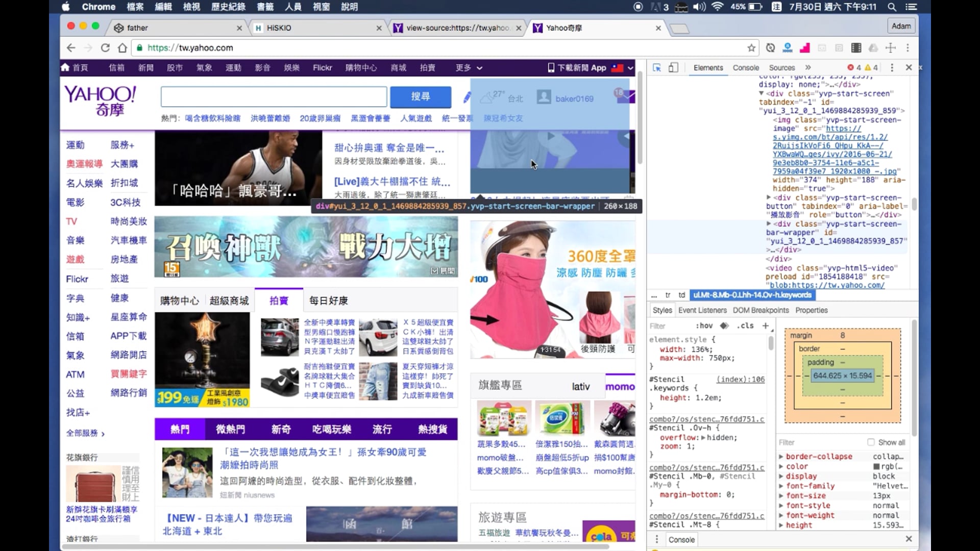This screenshot has width=980, height=551.
Task: Open the DevTools three-dot customize menu
Action: pos(892,67)
